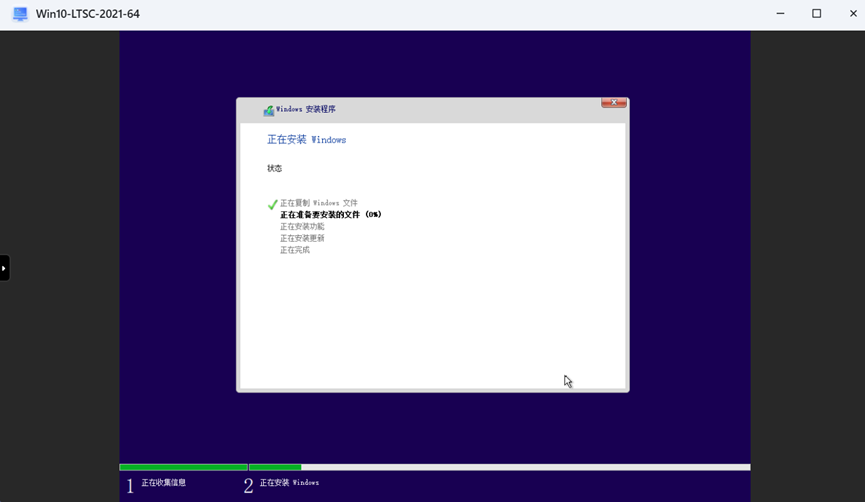Click step 2 正在安装 Windows label
865x502 pixels.
click(x=290, y=483)
